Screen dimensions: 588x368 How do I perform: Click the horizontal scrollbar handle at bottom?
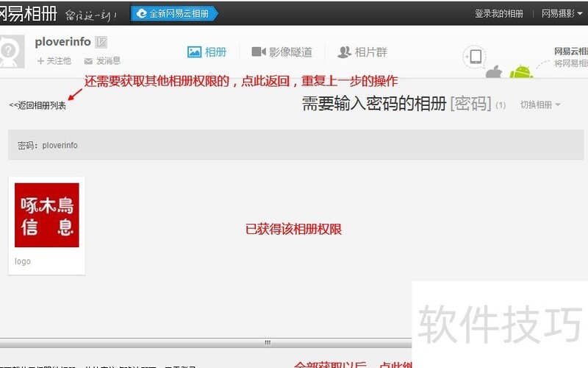tap(268, 342)
